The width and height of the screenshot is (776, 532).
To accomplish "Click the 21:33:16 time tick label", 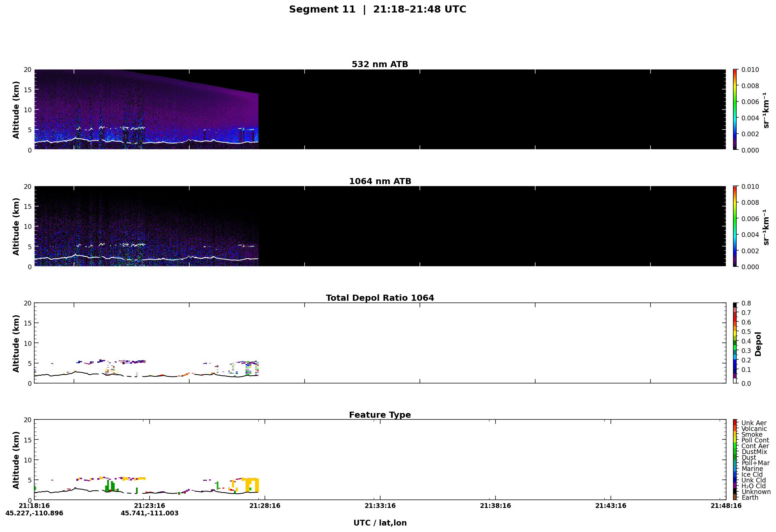I will click(x=380, y=506).
